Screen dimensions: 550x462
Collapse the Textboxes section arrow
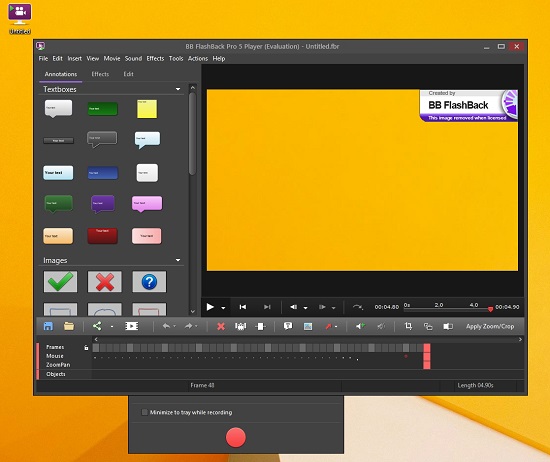pyautogui.click(x=178, y=89)
